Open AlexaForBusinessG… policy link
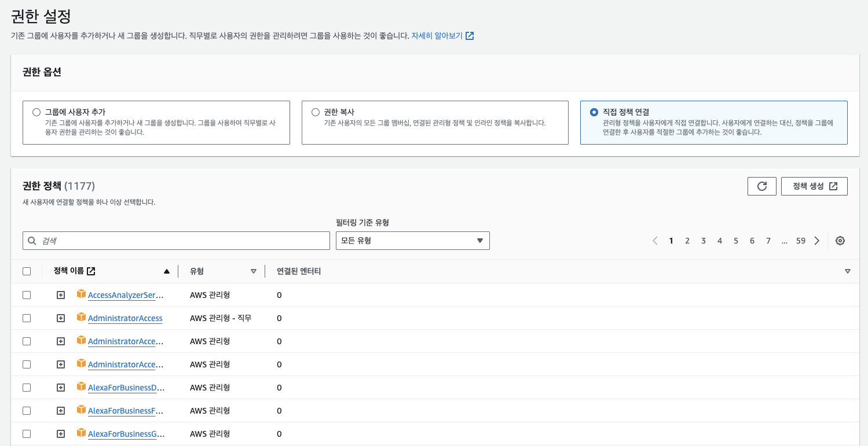Image resolution: width=868 pixels, height=446 pixels. pyautogui.click(x=126, y=434)
